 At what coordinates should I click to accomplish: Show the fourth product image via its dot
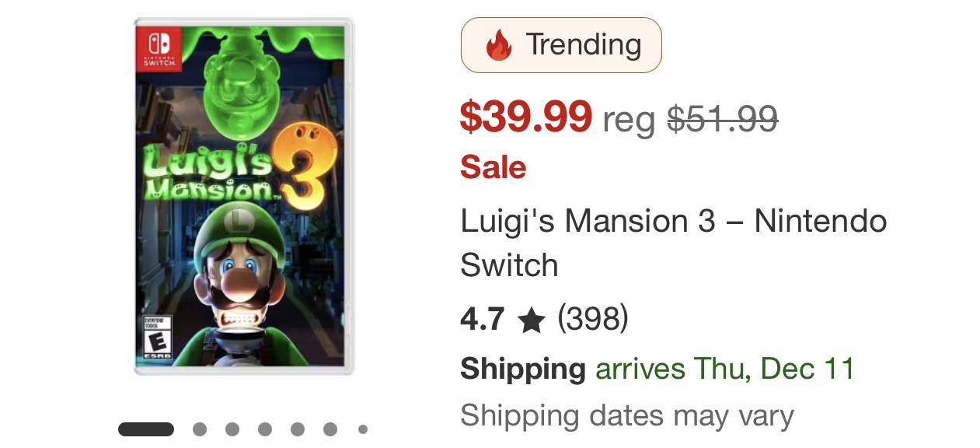point(265,429)
